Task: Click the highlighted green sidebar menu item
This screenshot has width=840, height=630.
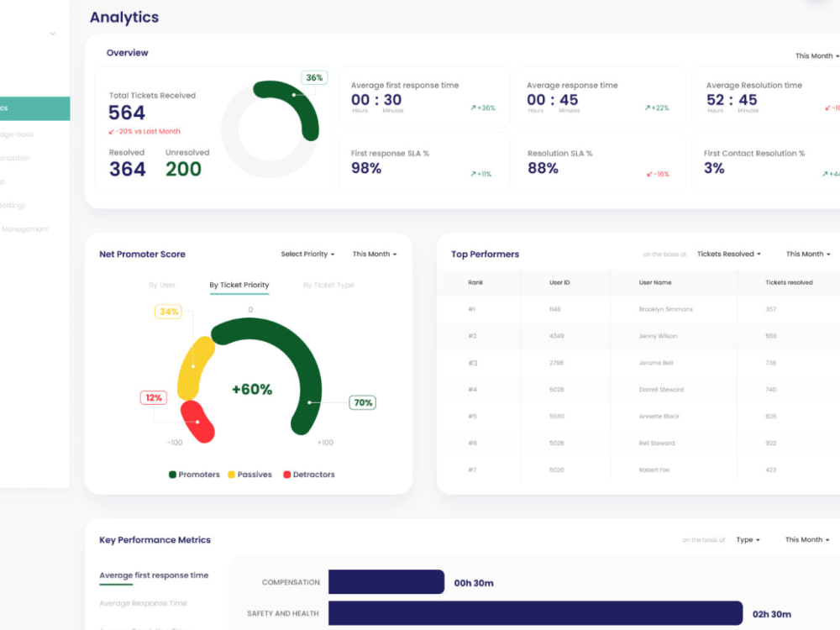Action: point(34,108)
